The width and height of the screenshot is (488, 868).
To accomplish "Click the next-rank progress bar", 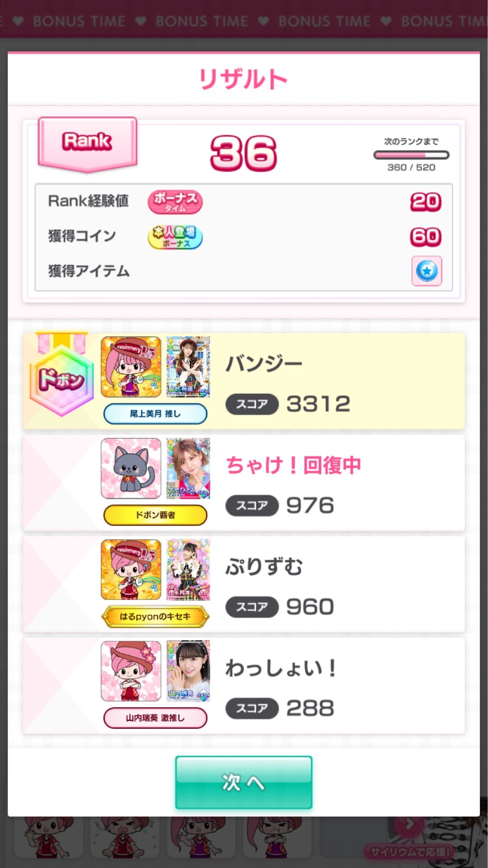I will coord(411,155).
